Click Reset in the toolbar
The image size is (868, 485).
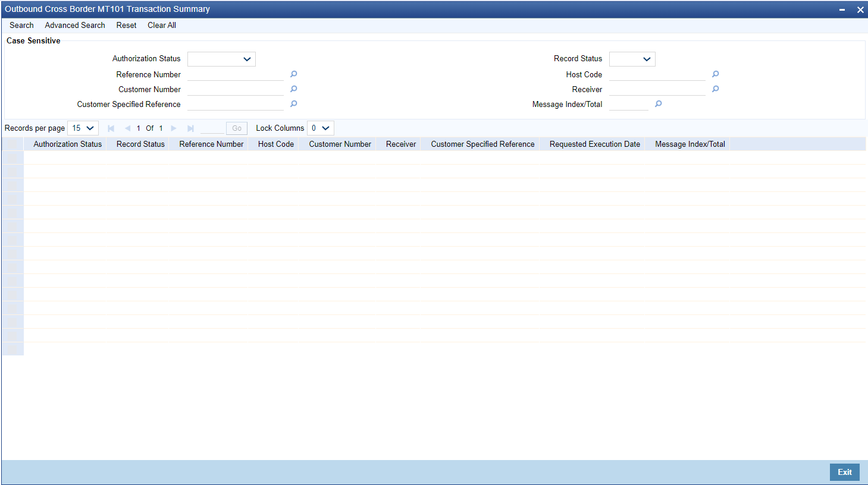point(126,26)
